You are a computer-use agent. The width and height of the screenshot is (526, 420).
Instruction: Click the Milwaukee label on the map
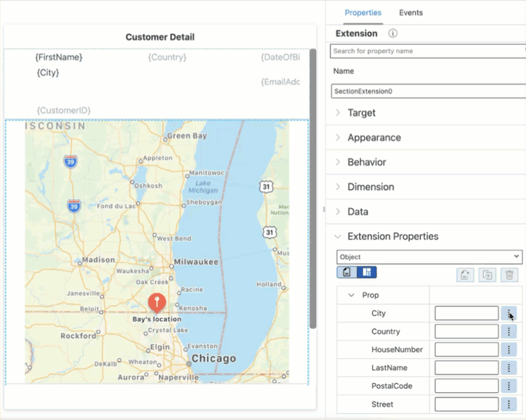(x=196, y=262)
